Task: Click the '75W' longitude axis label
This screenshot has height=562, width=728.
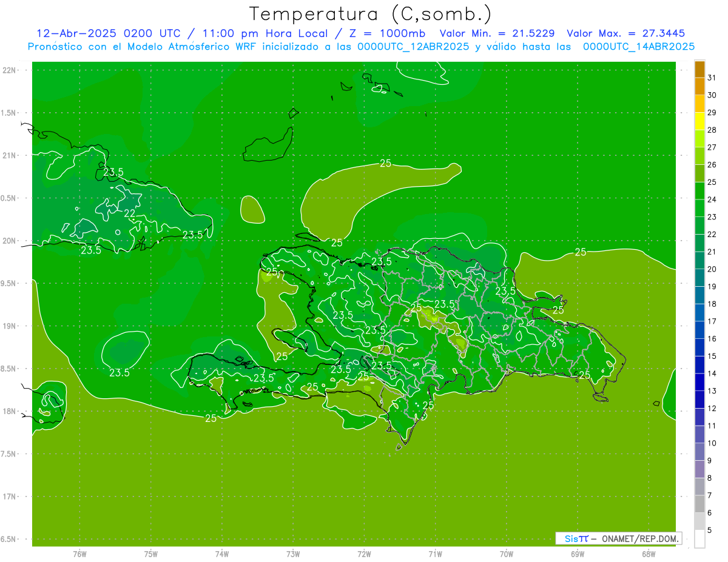Action: click(151, 554)
